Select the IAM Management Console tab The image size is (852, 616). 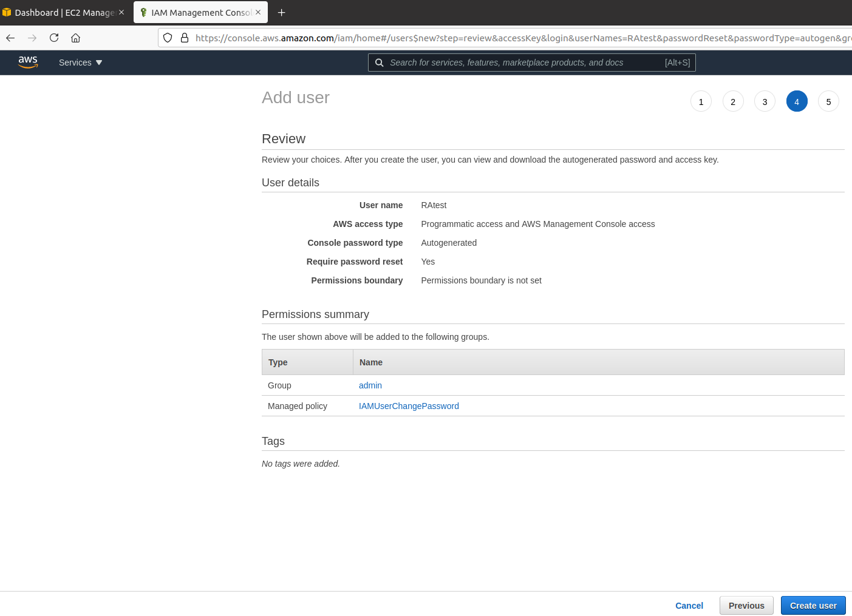click(x=200, y=12)
